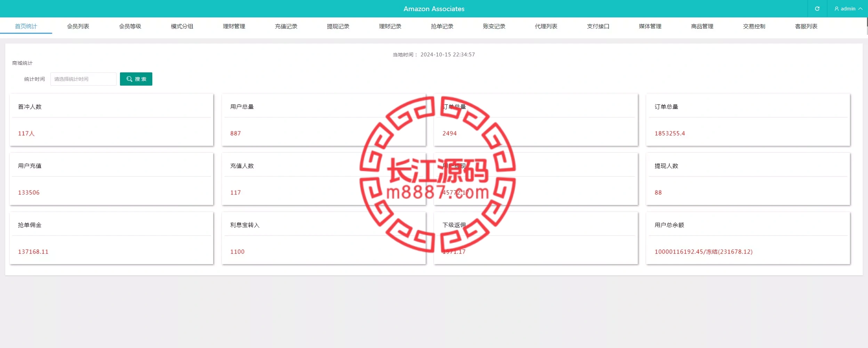
Task: Click the 用户总量 value 887
Action: 235,133
